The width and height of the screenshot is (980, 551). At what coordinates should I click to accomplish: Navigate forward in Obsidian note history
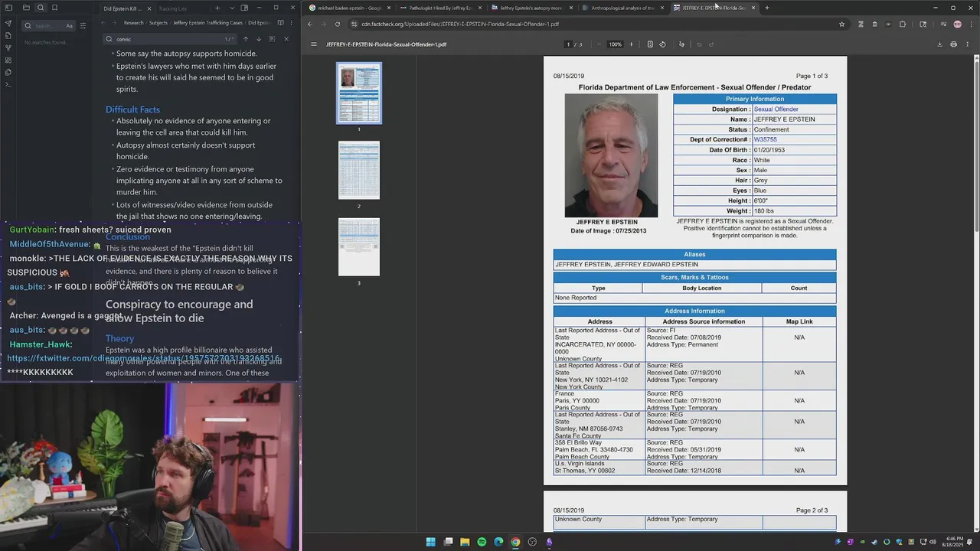tap(116, 23)
